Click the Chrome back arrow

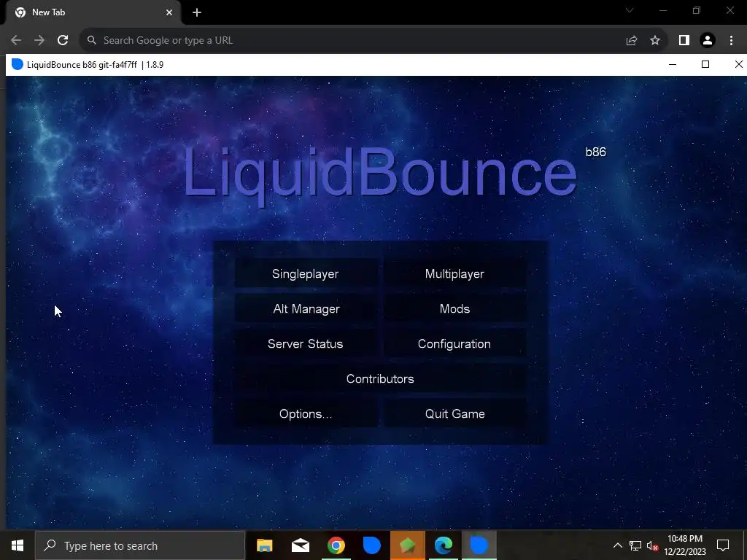pyautogui.click(x=16, y=41)
